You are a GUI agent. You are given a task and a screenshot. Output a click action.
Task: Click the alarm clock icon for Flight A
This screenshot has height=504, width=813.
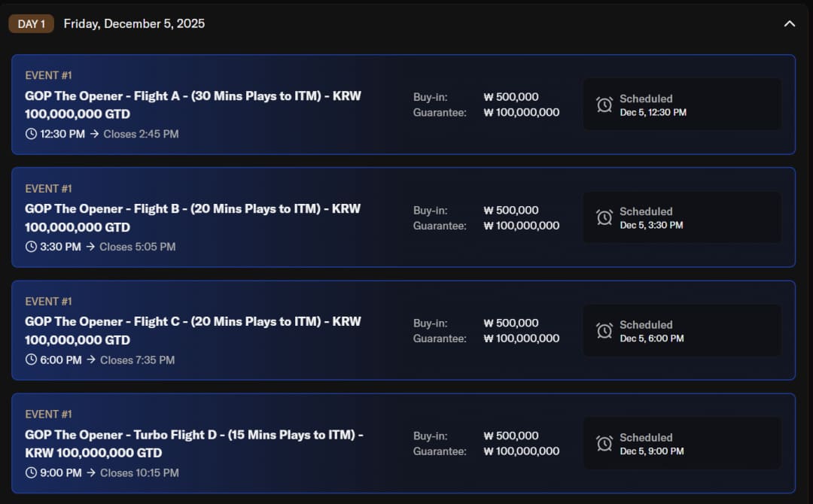[x=604, y=105]
